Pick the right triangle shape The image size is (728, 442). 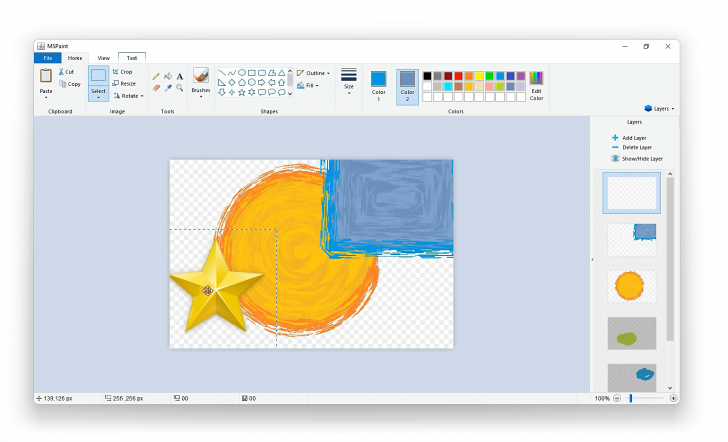tap(222, 83)
